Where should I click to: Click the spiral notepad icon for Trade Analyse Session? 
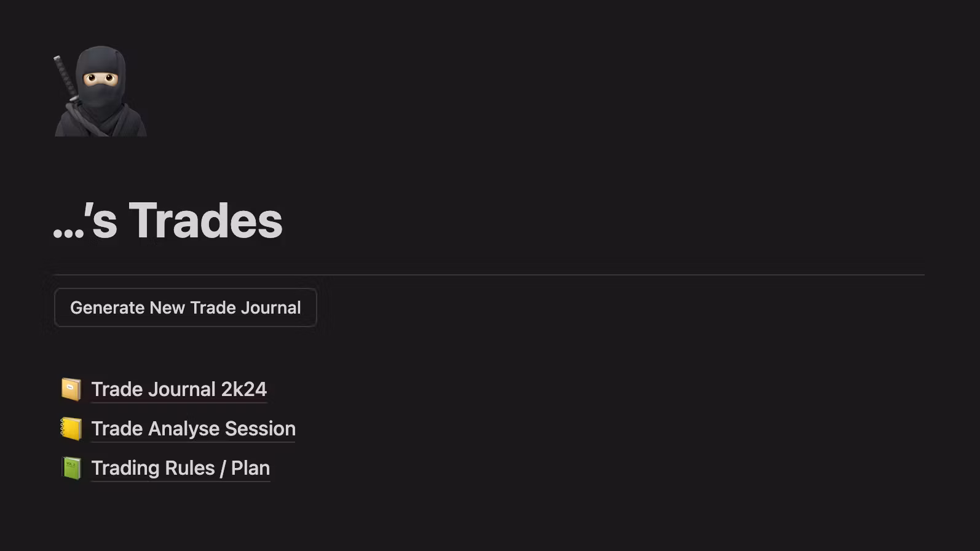pos(71,429)
